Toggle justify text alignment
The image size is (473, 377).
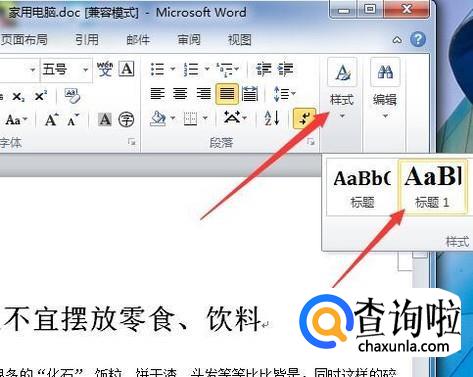(x=227, y=94)
